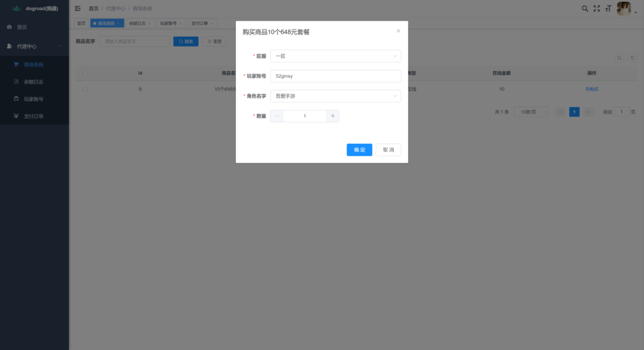The width and height of the screenshot is (644, 350).
Task: Confirm purchase with 确定 button
Action: (359, 150)
